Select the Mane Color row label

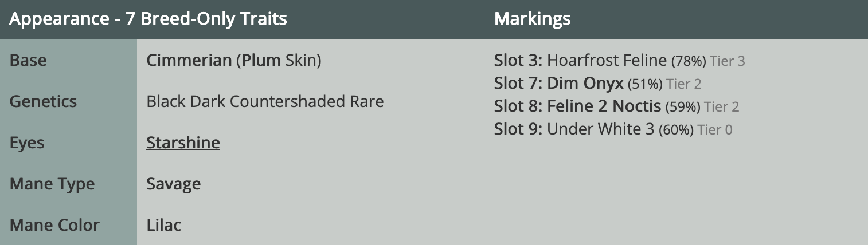[54, 225]
